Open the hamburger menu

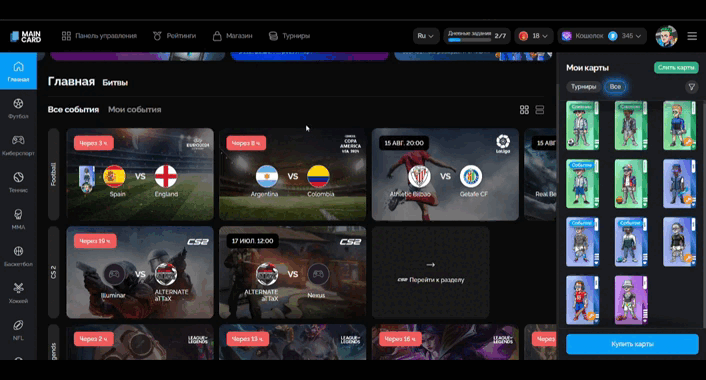(692, 36)
